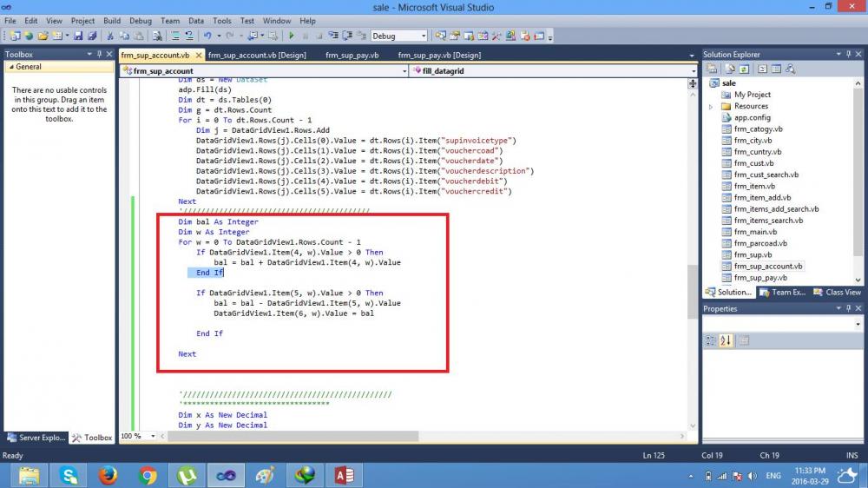Image resolution: width=868 pixels, height=488 pixels.
Task: Click the Refresh icon in Solution Explorer
Action: coord(744,69)
